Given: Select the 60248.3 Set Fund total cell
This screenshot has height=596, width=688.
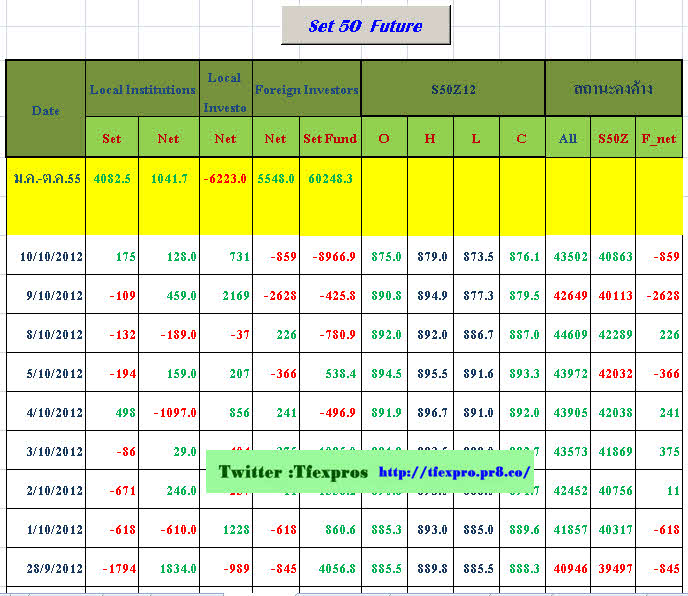Looking at the screenshot, I should pos(330,178).
